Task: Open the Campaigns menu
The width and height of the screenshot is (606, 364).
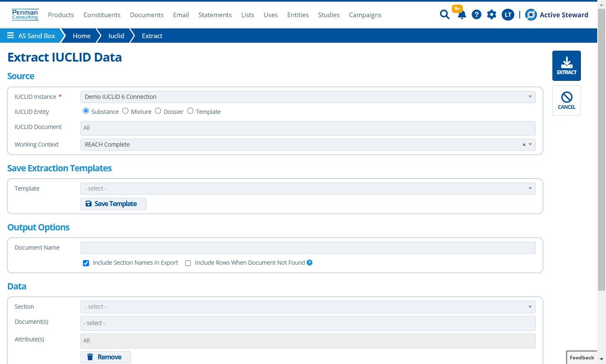Action: [365, 15]
